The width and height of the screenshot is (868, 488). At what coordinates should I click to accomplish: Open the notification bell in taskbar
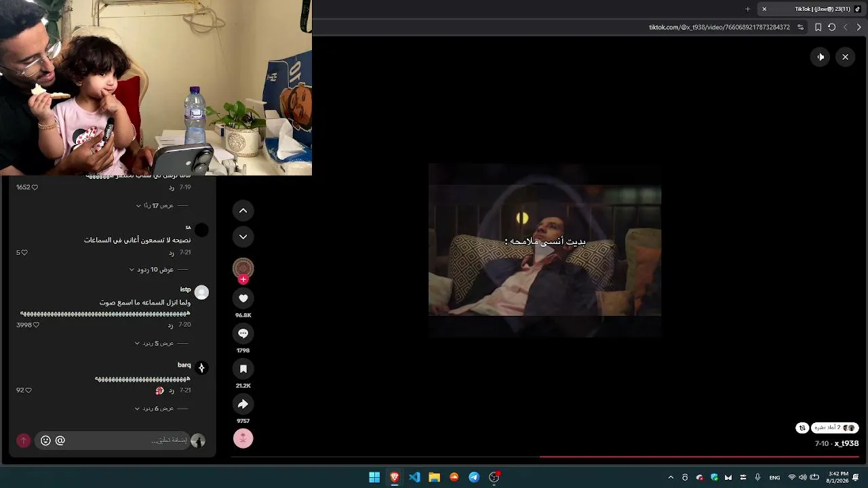856,477
